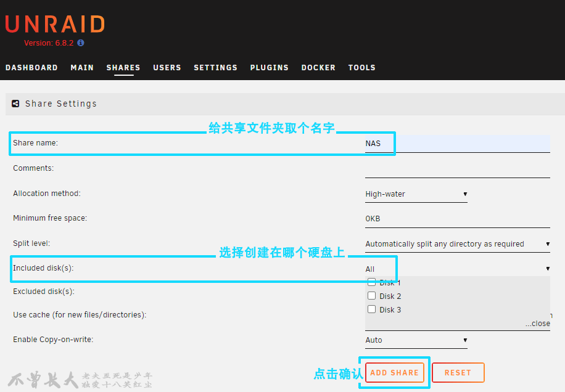565x392 pixels.
Task: Go to the Main tab
Action: tap(82, 68)
